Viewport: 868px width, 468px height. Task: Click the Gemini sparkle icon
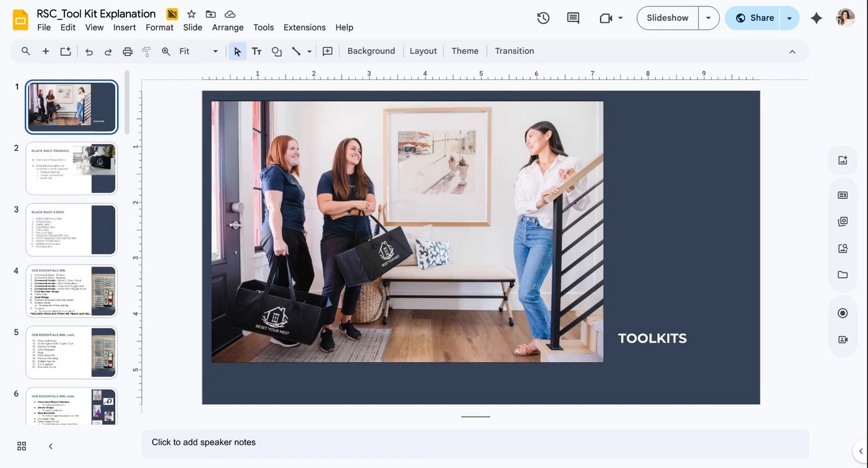click(x=817, y=18)
